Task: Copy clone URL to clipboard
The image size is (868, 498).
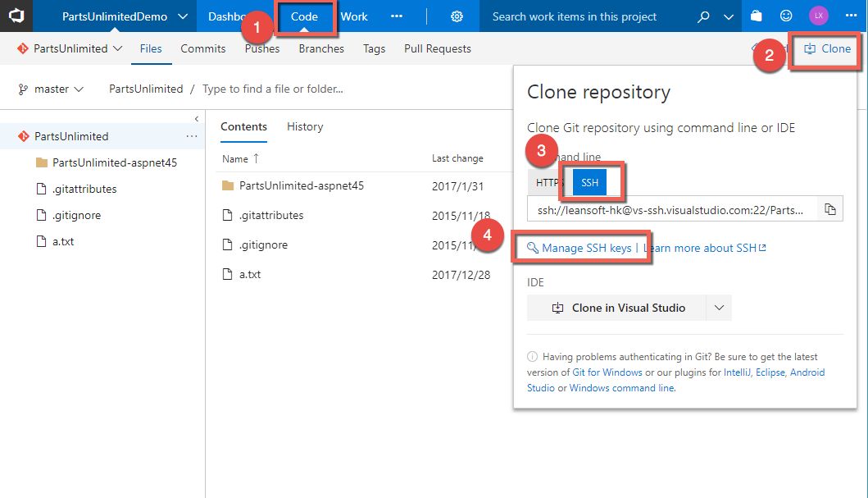Action: click(829, 209)
